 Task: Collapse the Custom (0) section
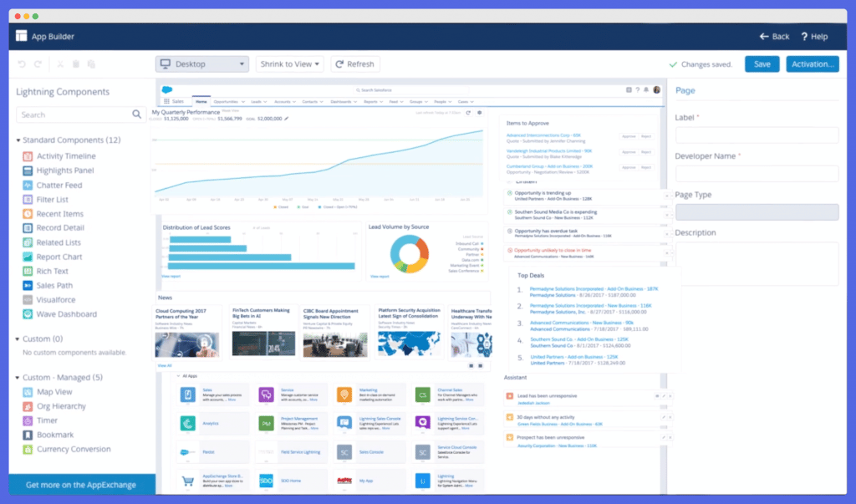(18, 339)
